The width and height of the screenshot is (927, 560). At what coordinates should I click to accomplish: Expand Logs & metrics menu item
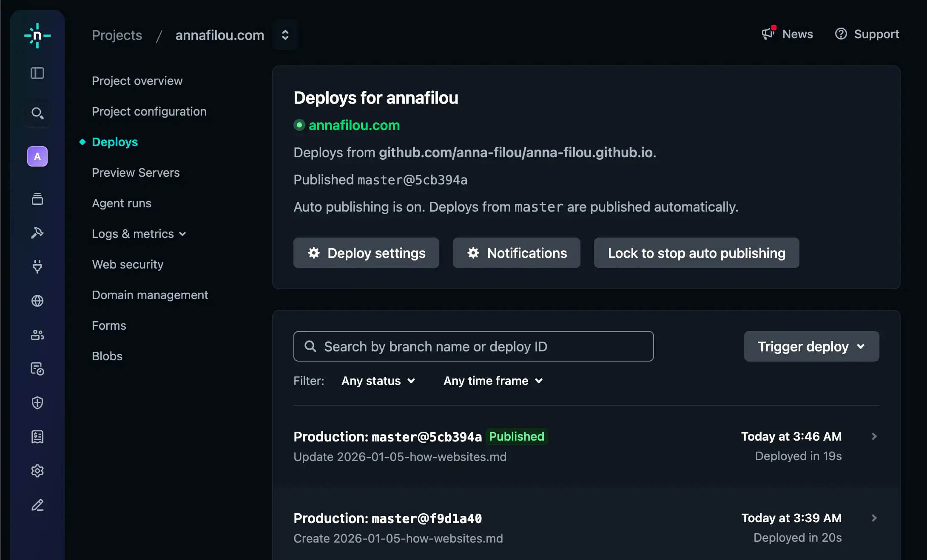click(x=139, y=234)
